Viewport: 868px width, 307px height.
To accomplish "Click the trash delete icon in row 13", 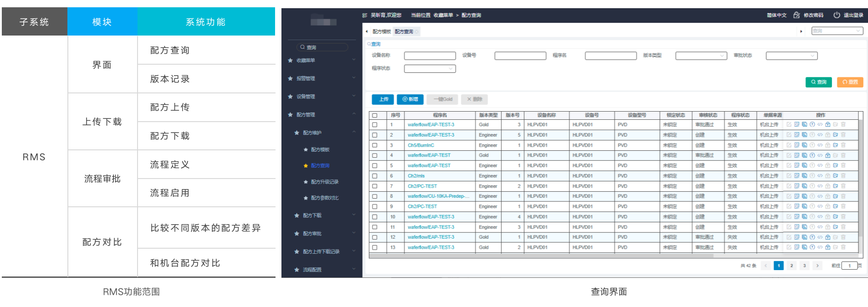I will click(843, 247).
